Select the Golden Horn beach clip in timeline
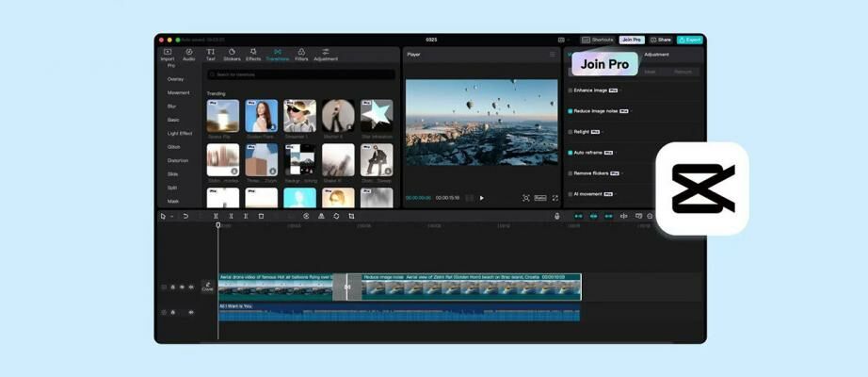The image size is (868, 377). tap(471, 287)
